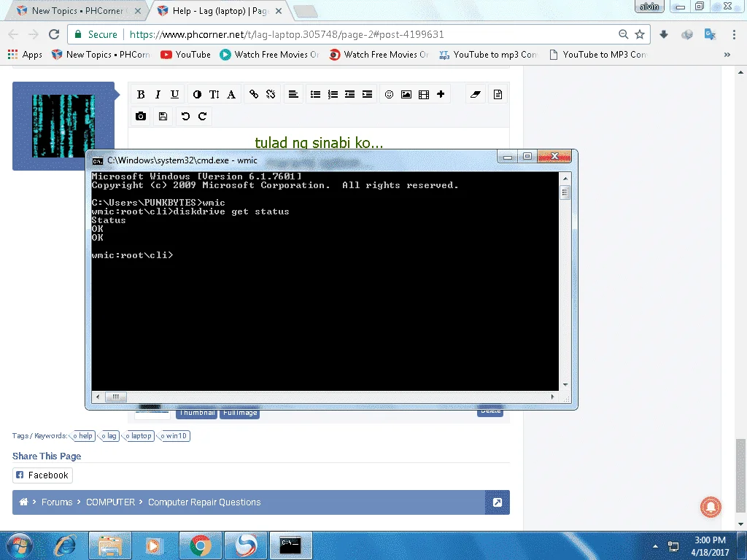Open text color picker in editor
747x560 pixels.
(197, 94)
